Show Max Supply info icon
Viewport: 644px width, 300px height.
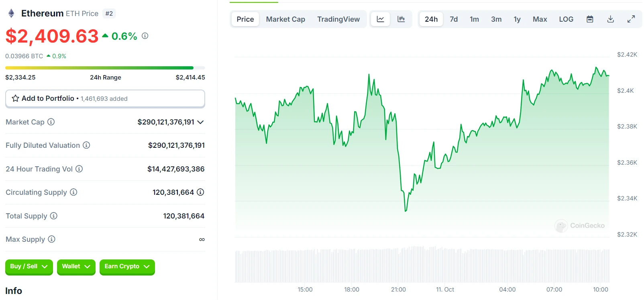[51, 239]
